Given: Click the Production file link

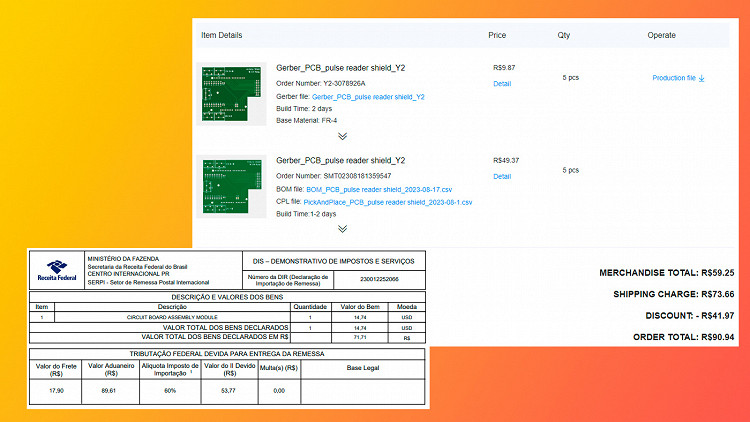Looking at the screenshot, I should [x=674, y=78].
